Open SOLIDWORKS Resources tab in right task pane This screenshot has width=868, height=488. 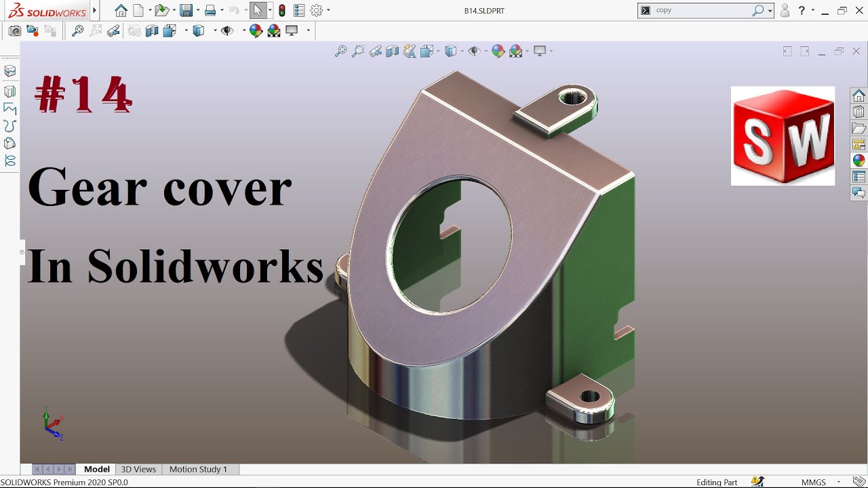point(859,96)
